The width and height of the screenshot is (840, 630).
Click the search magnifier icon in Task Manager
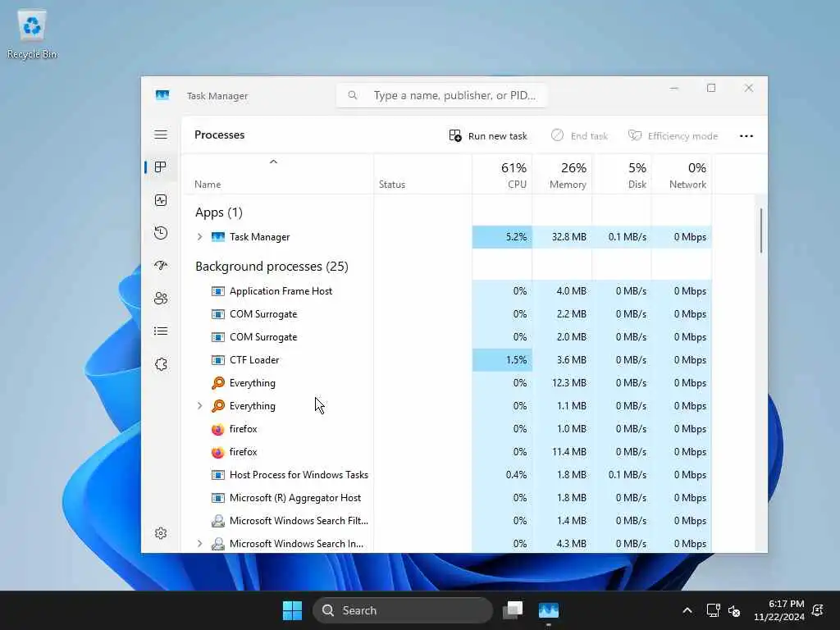tap(352, 95)
